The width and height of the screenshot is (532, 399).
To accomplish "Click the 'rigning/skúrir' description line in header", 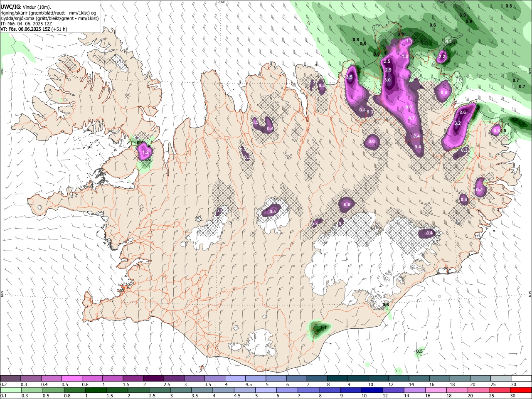I will click(48, 12).
